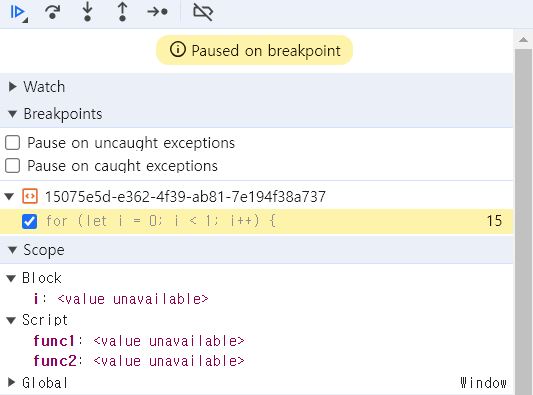533x395 pixels.
Task: Deactivate all breakpoints
Action: 203,12
